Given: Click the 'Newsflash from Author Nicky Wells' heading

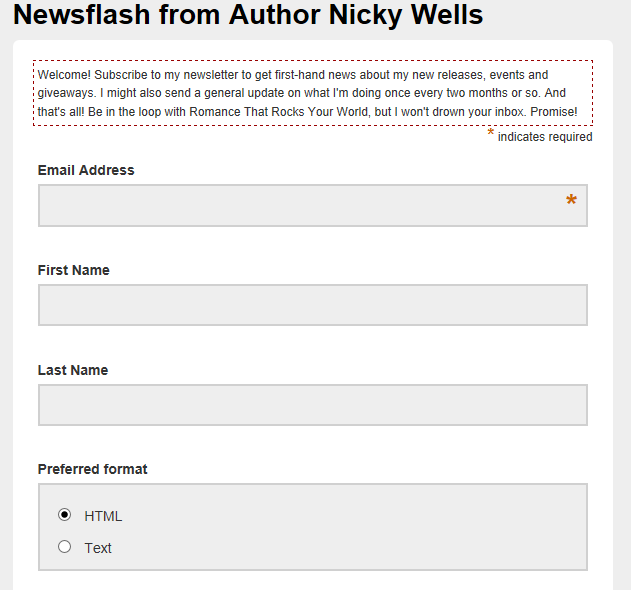Looking at the screenshot, I should 248,15.
